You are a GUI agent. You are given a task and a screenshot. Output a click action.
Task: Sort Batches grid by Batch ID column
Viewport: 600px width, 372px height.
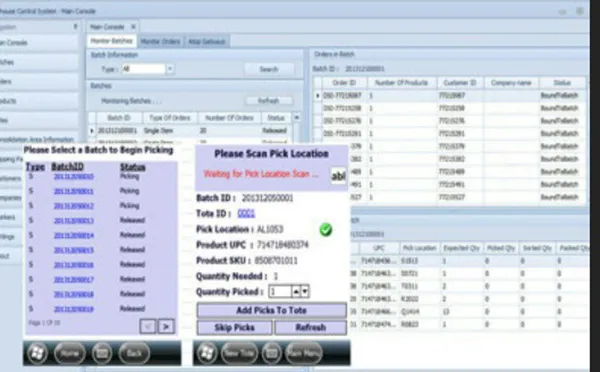click(119, 118)
